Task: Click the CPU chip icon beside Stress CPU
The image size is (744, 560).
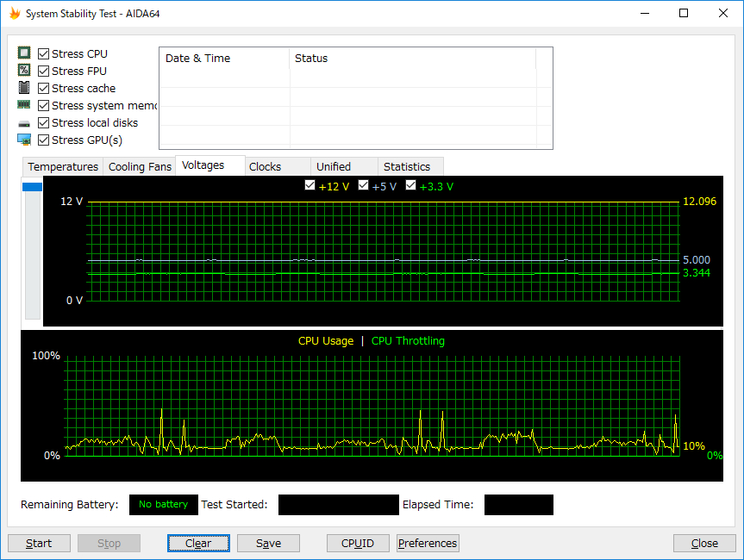Action: tap(24, 53)
